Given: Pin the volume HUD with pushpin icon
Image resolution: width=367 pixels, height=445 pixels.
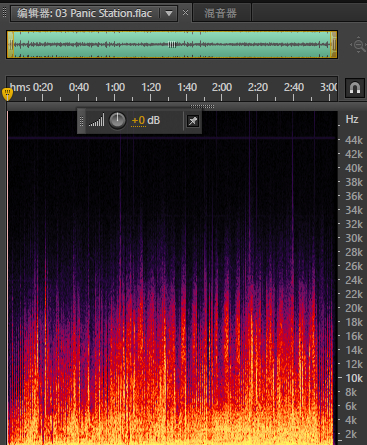Looking at the screenshot, I should coord(193,121).
